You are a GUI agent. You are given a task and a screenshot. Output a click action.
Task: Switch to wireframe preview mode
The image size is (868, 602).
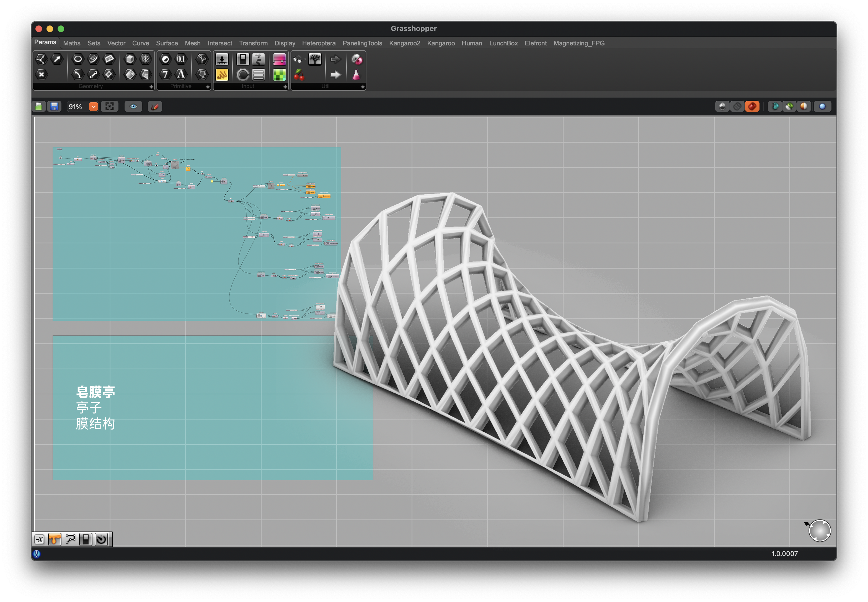point(737,107)
